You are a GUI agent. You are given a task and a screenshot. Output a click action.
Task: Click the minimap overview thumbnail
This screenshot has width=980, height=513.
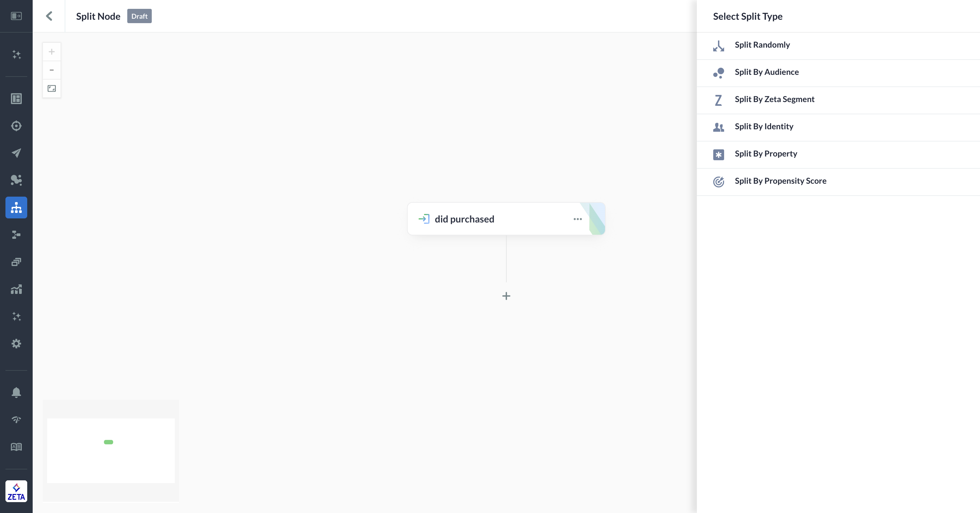point(111,451)
